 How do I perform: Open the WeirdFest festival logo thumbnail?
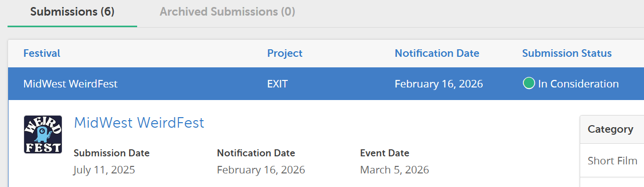pyautogui.click(x=43, y=134)
